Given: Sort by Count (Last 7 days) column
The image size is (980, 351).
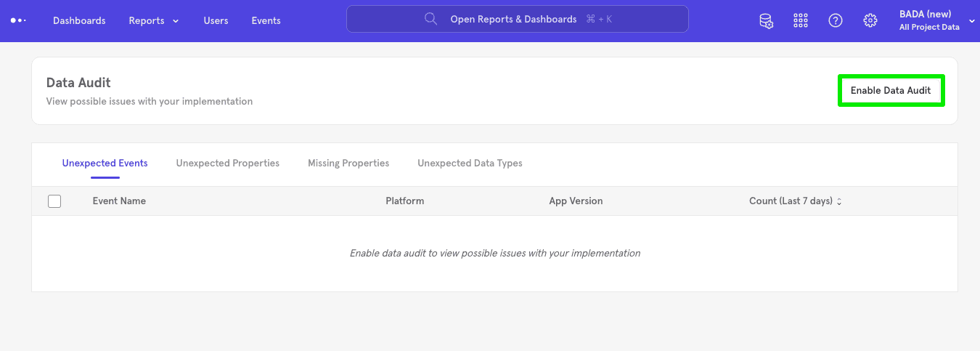Looking at the screenshot, I should pos(795,201).
